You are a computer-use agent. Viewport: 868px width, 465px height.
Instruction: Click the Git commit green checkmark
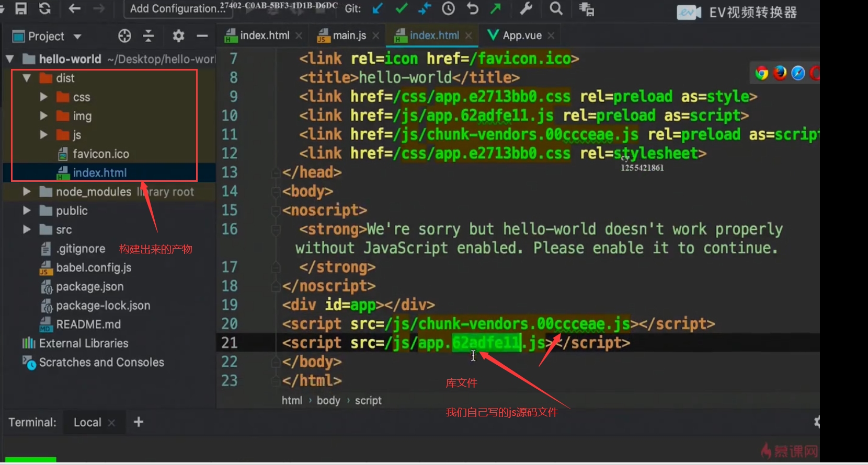(x=402, y=8)
